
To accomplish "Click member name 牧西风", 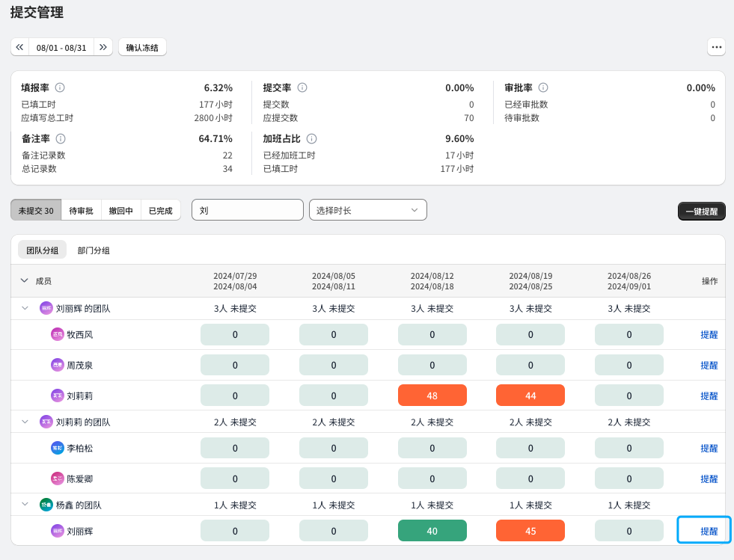I will click(x=79, y=334).
